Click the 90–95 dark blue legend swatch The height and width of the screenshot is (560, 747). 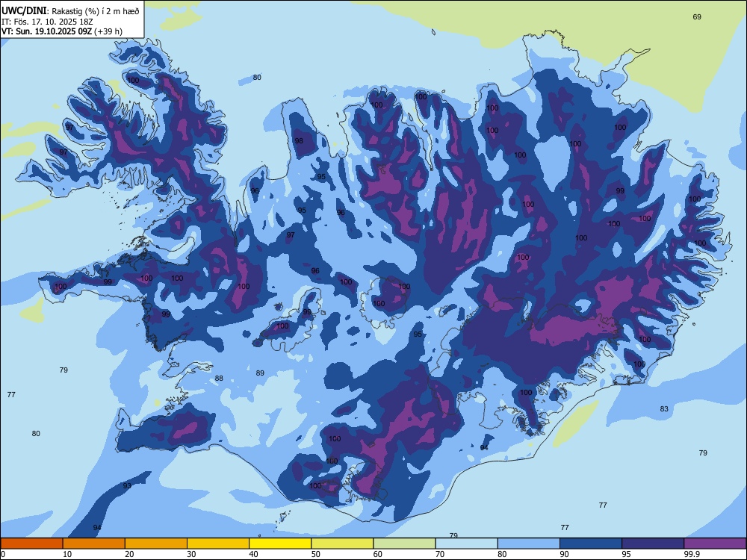point(591,544)
